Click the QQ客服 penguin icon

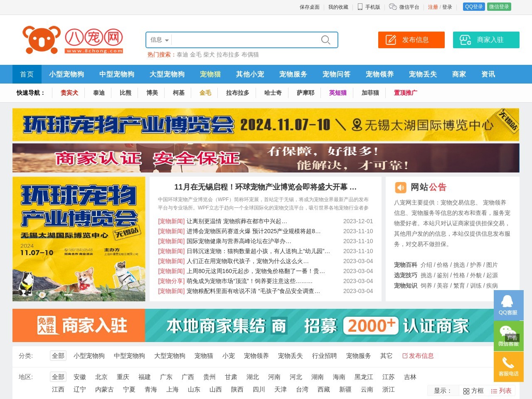508,302
